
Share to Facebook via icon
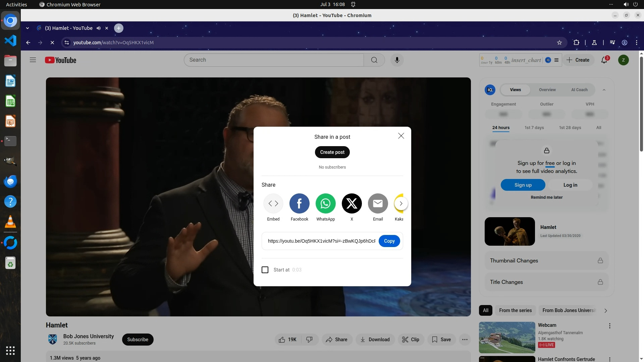point(299,203)
